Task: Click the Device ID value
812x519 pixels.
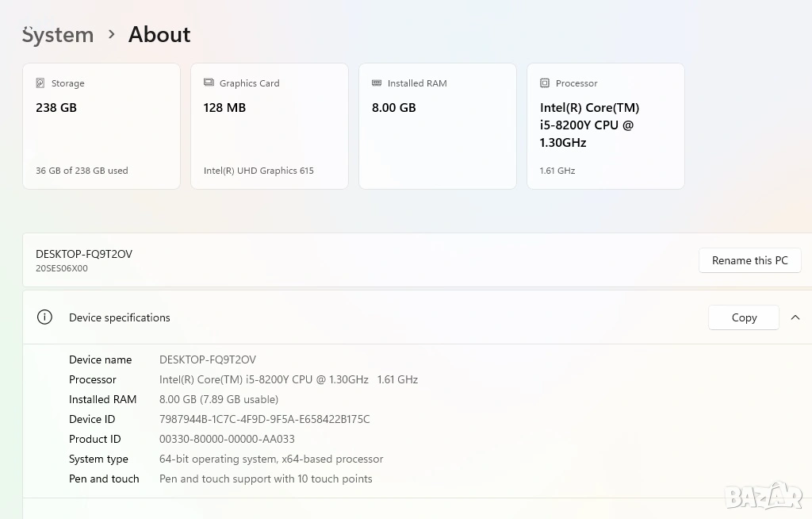Action: (264, 419)
